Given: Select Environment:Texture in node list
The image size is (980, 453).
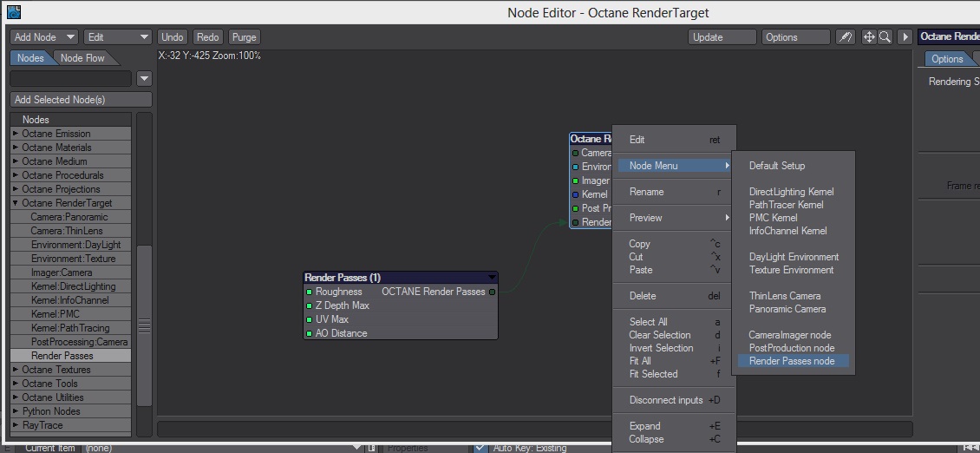Looking at the screenshot, I should pos(71,259).
